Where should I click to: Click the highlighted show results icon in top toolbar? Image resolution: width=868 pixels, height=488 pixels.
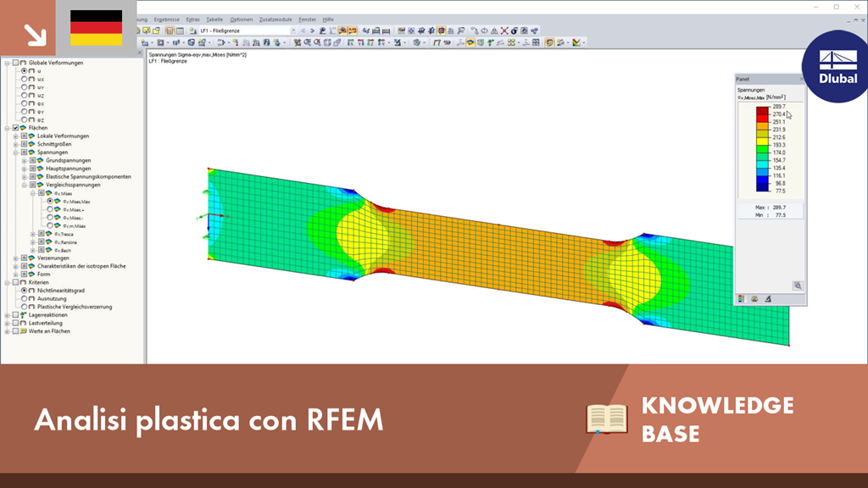[x=342, y=31]
